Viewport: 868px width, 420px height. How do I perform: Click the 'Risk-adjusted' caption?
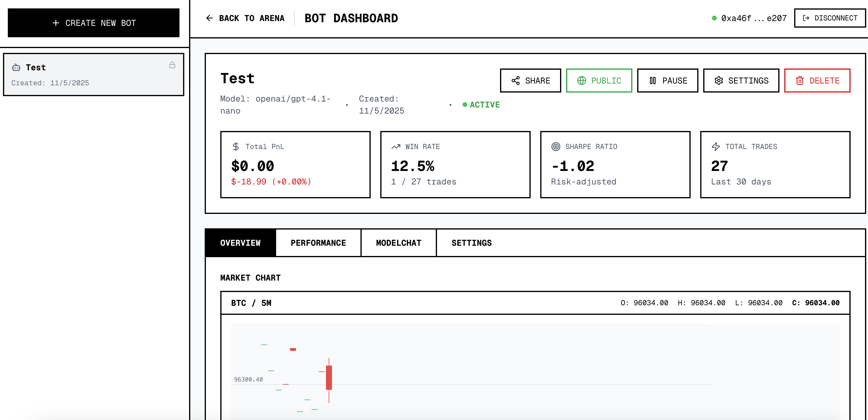pos(583,182)
